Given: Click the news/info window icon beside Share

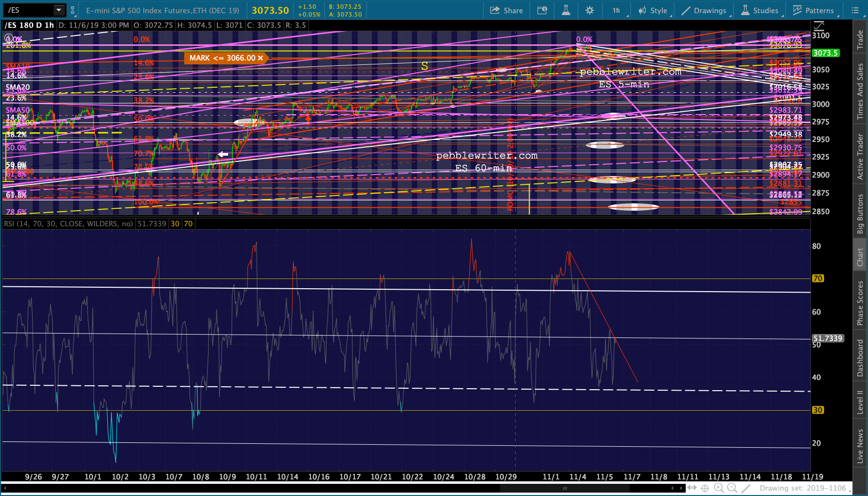Looking at the screenshot, I should pos(542,10).
